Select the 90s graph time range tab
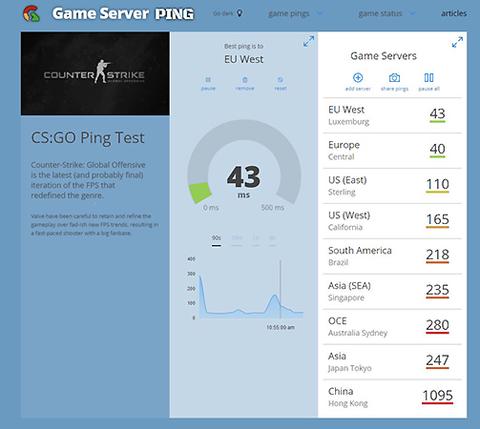Image resolution: width=480 pixels, height=429 pixels. (x=216, y=239)
